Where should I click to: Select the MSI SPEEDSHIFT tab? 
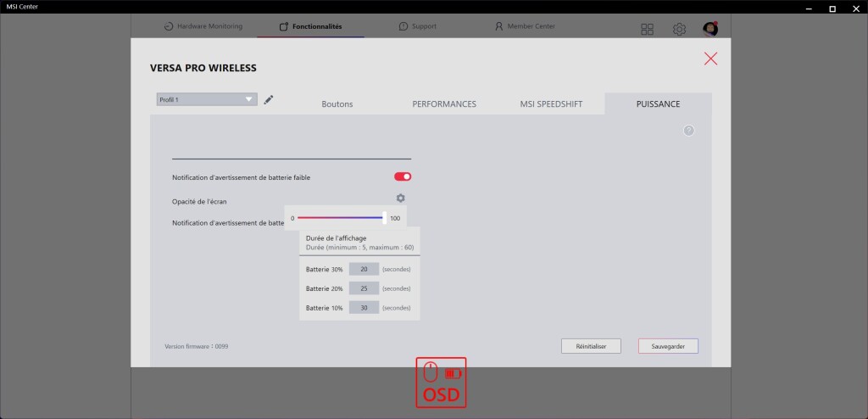click(551, 104)
